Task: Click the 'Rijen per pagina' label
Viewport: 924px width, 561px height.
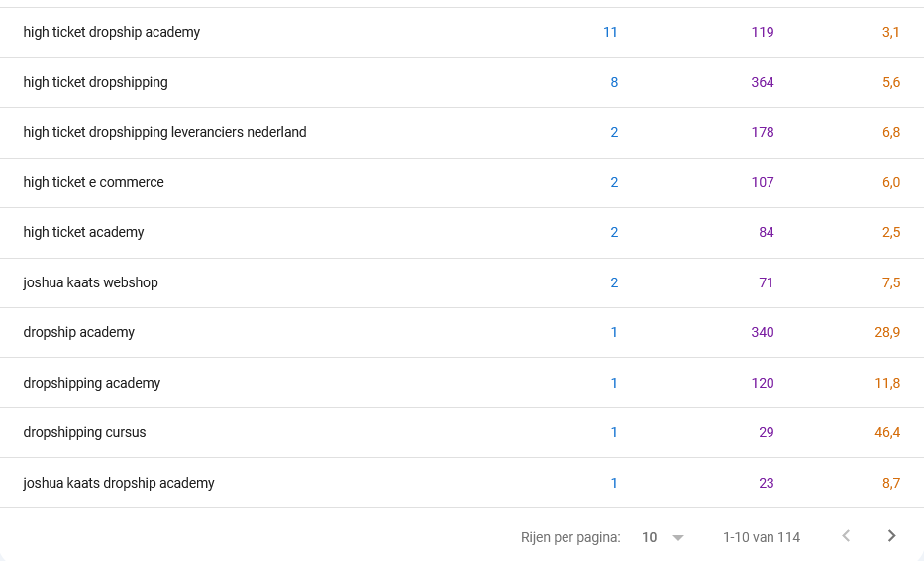Action: [x=570, y=538]
